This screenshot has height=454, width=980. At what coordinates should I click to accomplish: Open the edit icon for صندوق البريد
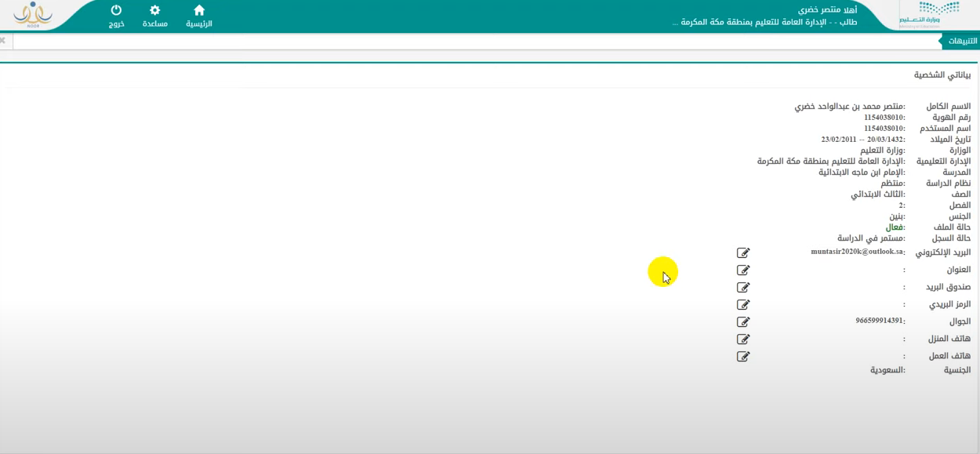[743, 287]
